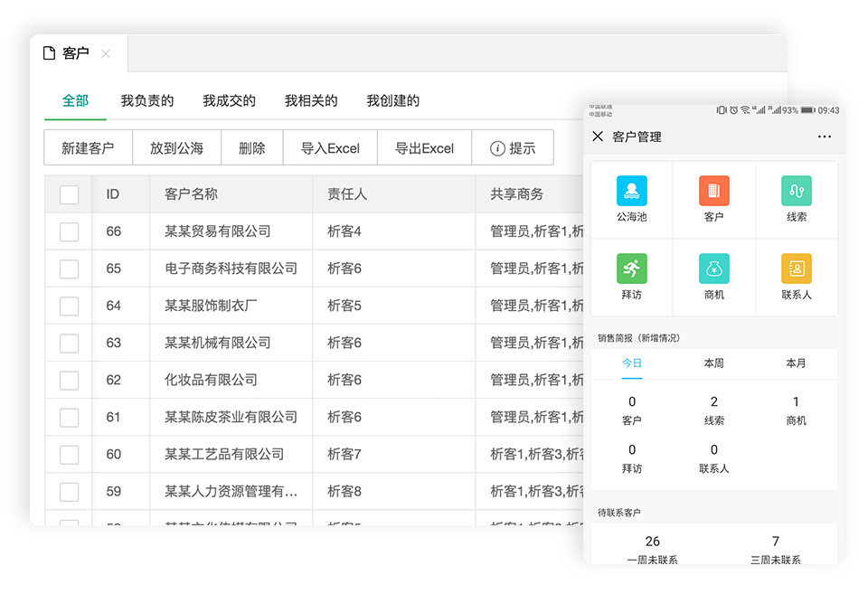The image size is (868, 594).
Task: Open the three-dot more menu
Action: pos(824,137)
